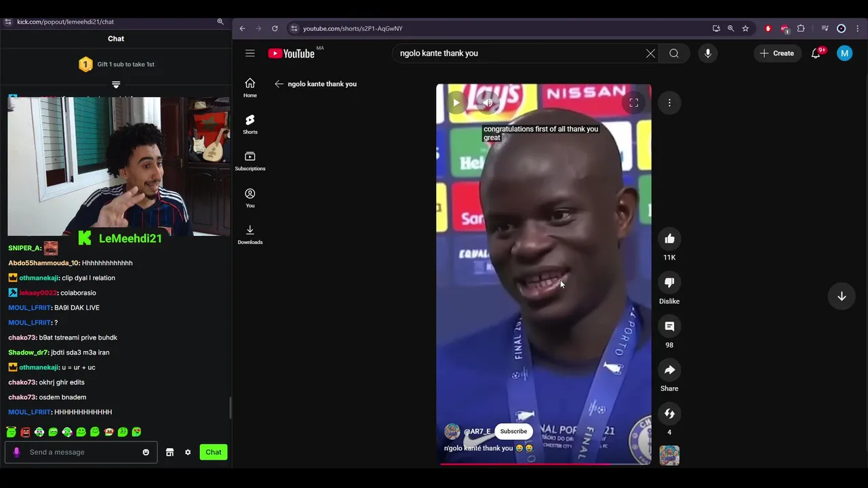Open the media controls playlist icon

[825, 28]
